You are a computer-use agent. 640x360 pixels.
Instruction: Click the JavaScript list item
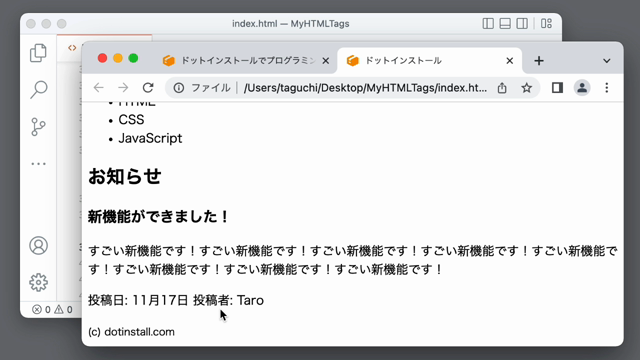[150, 138]
